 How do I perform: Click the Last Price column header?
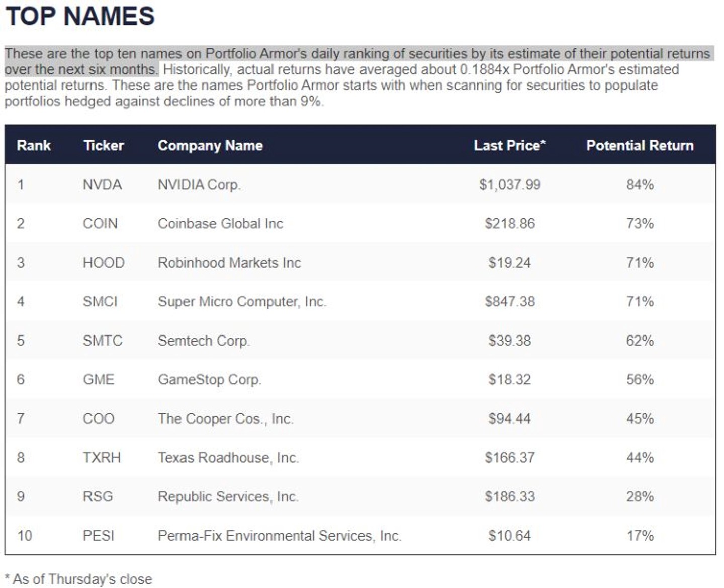click(x=509, y=146)
